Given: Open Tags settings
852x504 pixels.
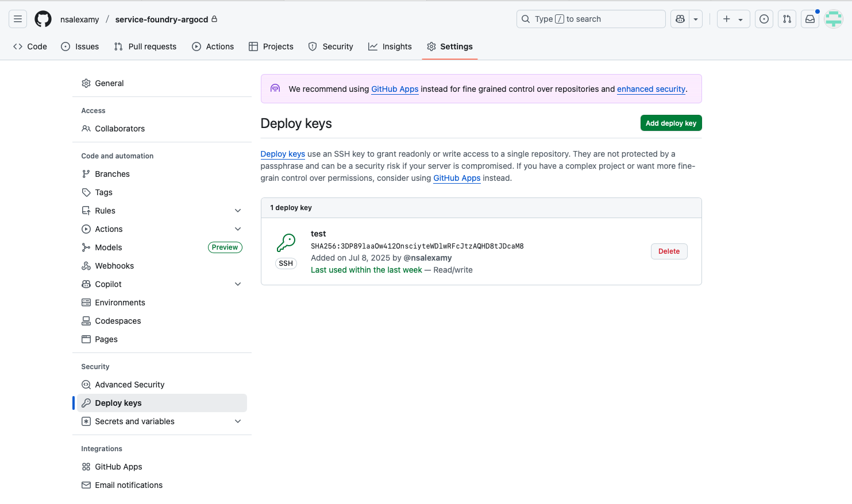Looking at the screenshot, I should 162,192.
